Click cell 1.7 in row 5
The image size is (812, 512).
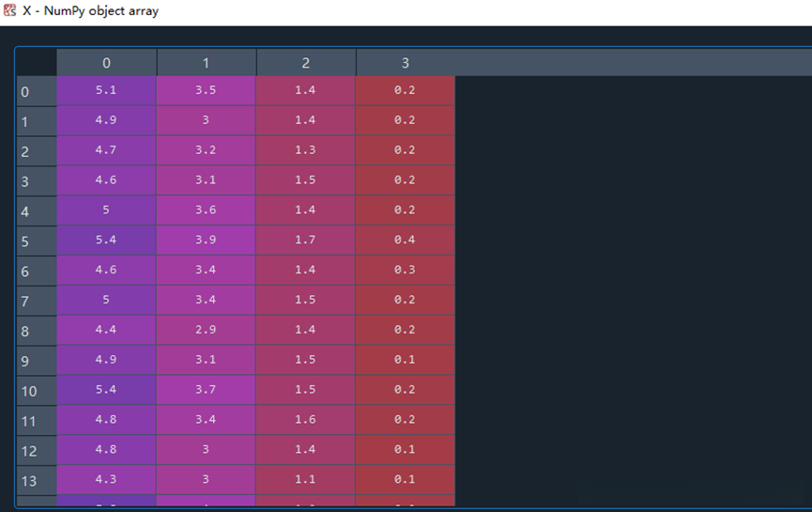point(305,240)
